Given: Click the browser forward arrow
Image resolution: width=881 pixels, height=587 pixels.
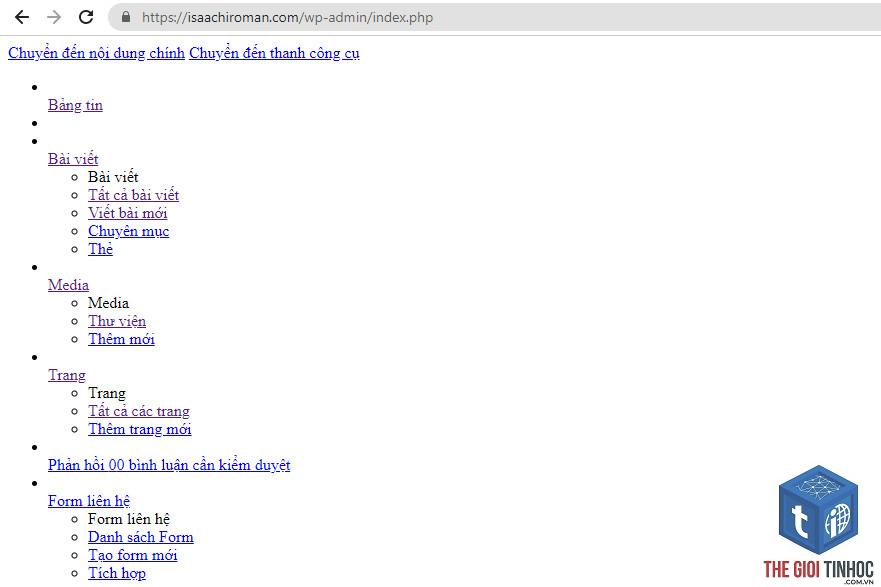Looking at the screenshot, I should coord(54,17).
